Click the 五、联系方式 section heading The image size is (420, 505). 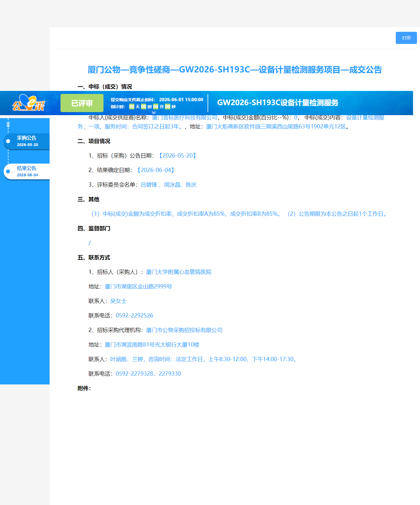[x=94, y=257]
